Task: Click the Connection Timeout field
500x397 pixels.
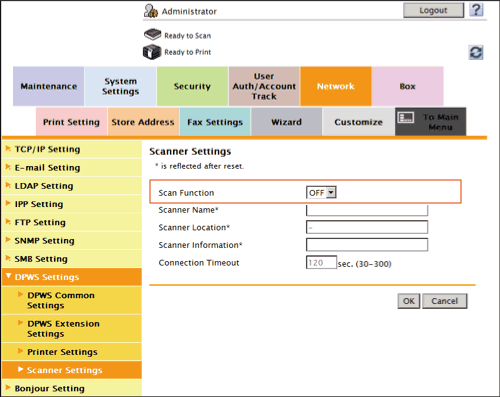Action: (x=321, y=263)
